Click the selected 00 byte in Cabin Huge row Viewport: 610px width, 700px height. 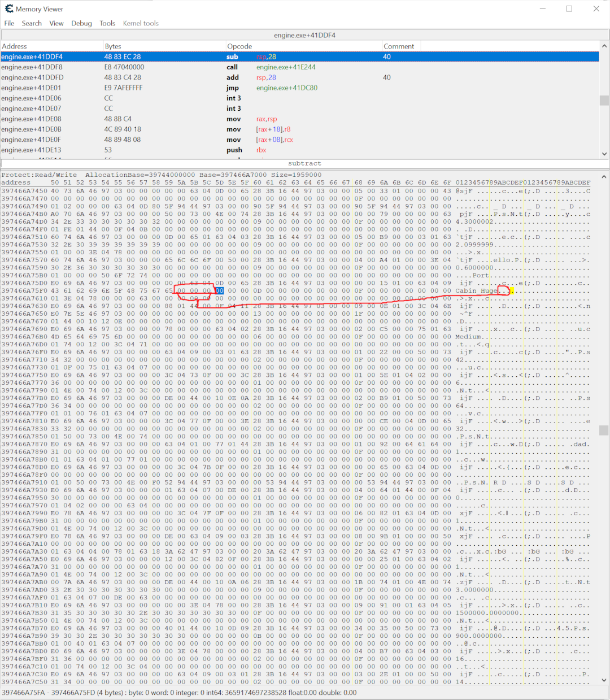coord(219,291)
